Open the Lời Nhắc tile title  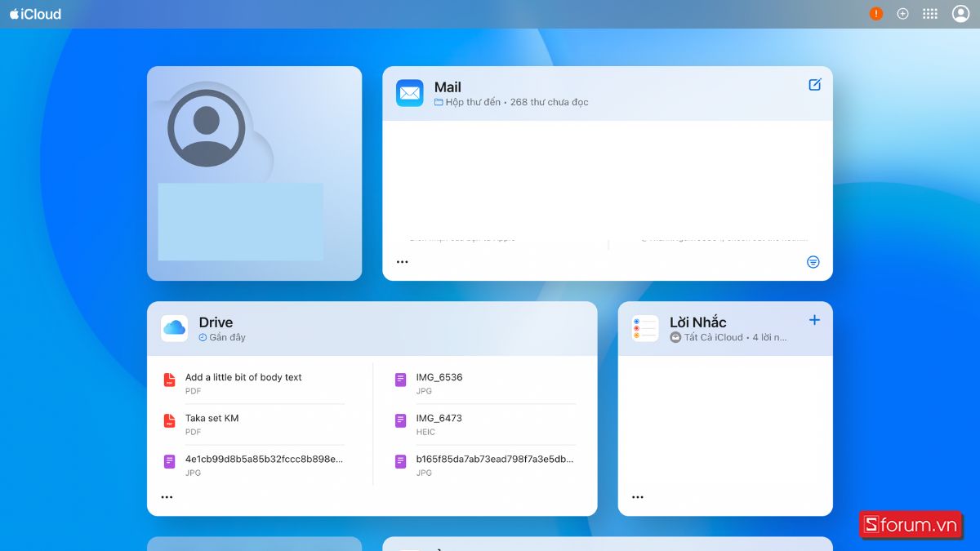698,322
